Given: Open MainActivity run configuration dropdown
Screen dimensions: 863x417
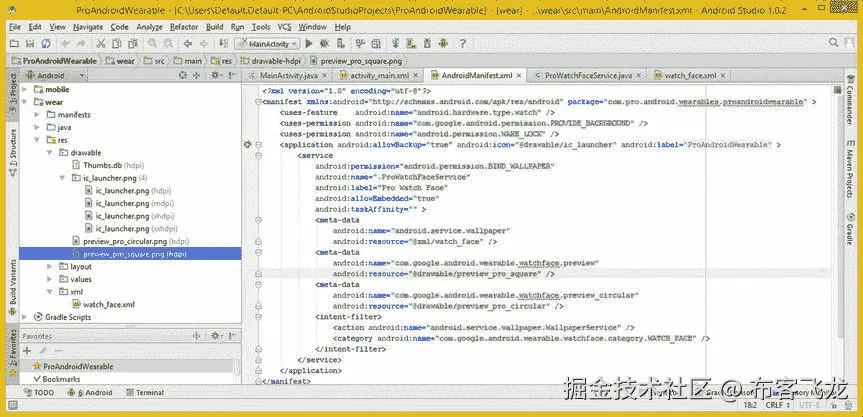Looking at the screenshot, I should (267, 43).
